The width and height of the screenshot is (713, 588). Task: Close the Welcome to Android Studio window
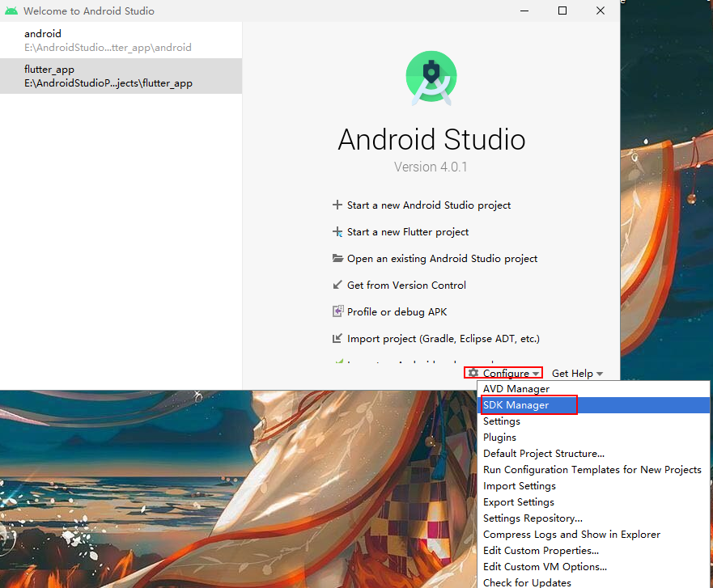click(x=601, y=11)
